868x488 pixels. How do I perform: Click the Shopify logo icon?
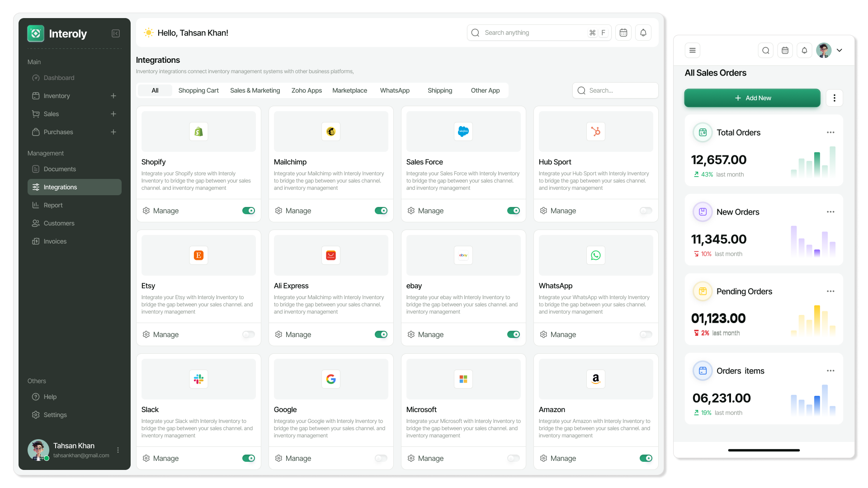[198, 131]
